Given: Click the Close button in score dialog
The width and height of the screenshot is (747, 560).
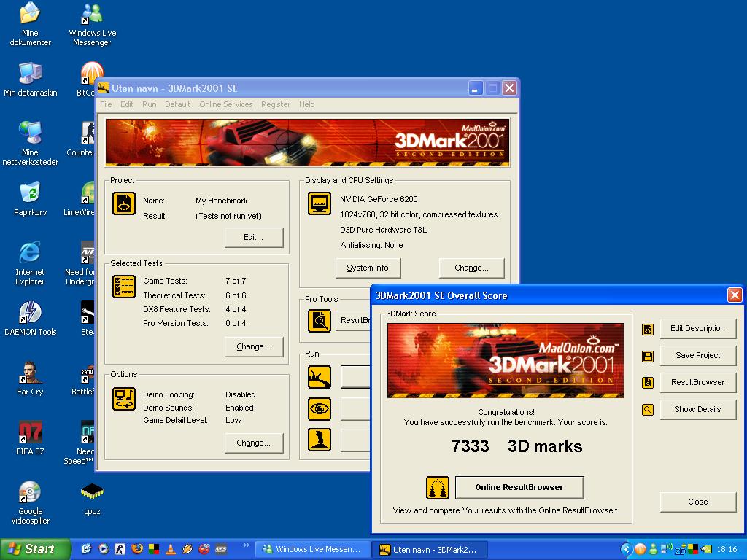Looking at the screenshot, I should (x=698, y=502).
